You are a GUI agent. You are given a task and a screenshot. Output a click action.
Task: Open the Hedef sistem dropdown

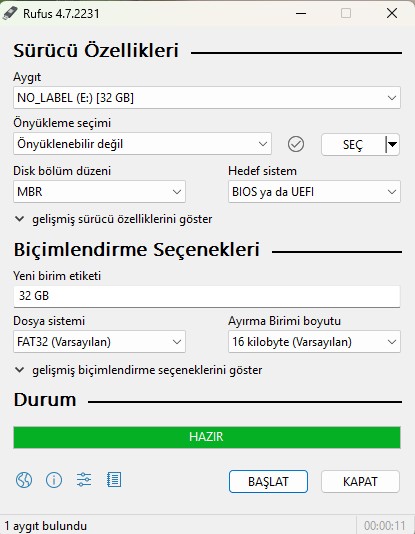pyautogui.click(x=314, y=192)
